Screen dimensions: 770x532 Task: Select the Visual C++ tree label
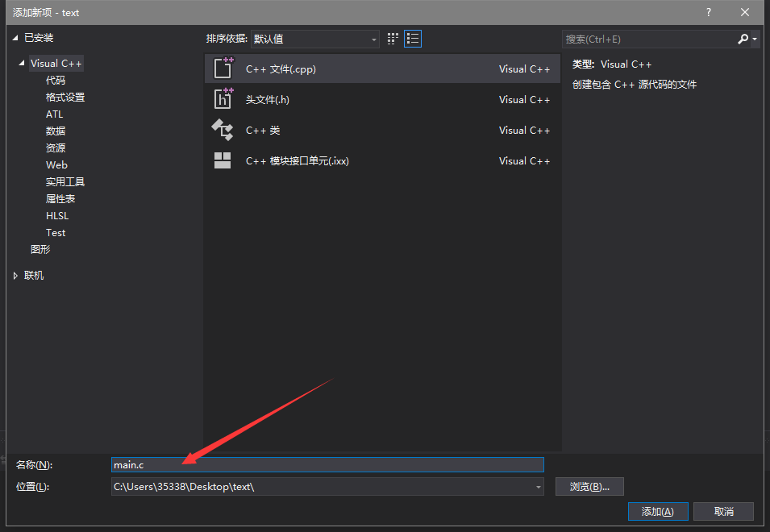pyautogui.click(x=56, y=64)
